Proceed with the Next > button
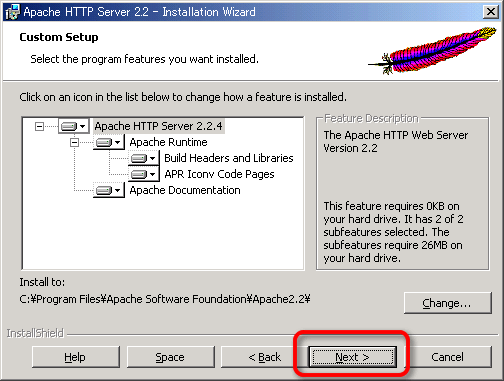504x381 pixels. [x=353, y=357]
